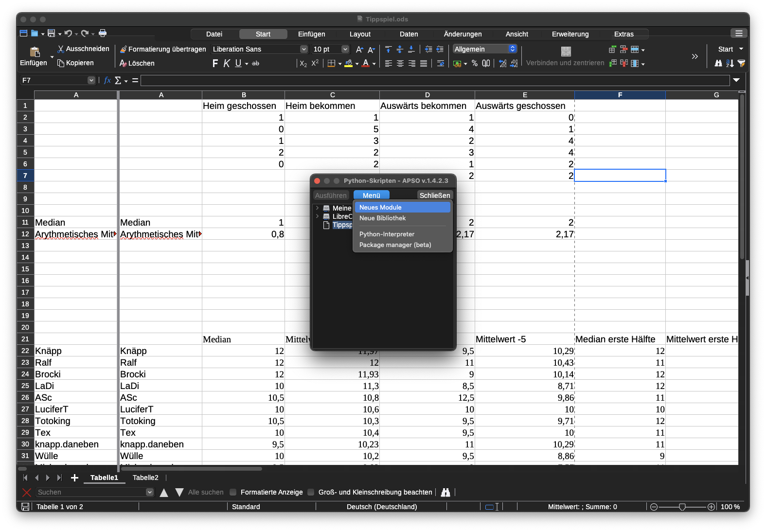Screen dimensions: 766x532
Task: Click the Open folder icon
Action: (x=35, y=33)
